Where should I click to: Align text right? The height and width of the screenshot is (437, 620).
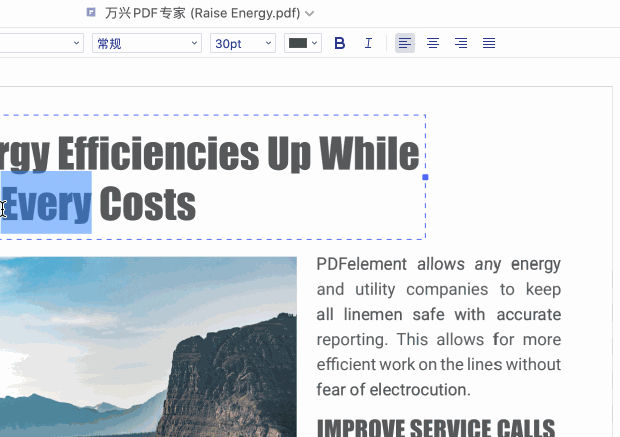[x=461, y=43]
